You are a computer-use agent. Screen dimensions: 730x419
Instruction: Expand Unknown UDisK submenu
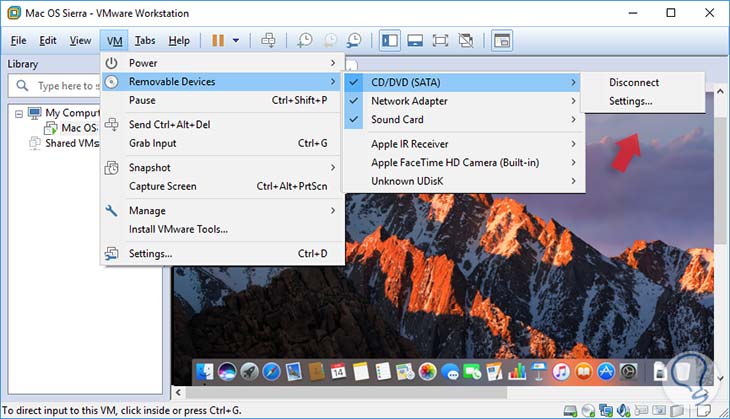463,181
